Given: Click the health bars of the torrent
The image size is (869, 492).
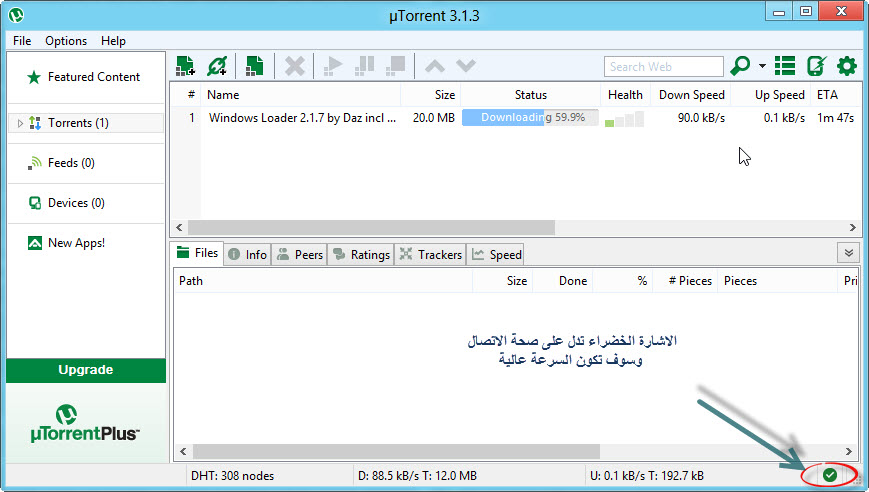Looking at the screenshot, I should (625, 119).
